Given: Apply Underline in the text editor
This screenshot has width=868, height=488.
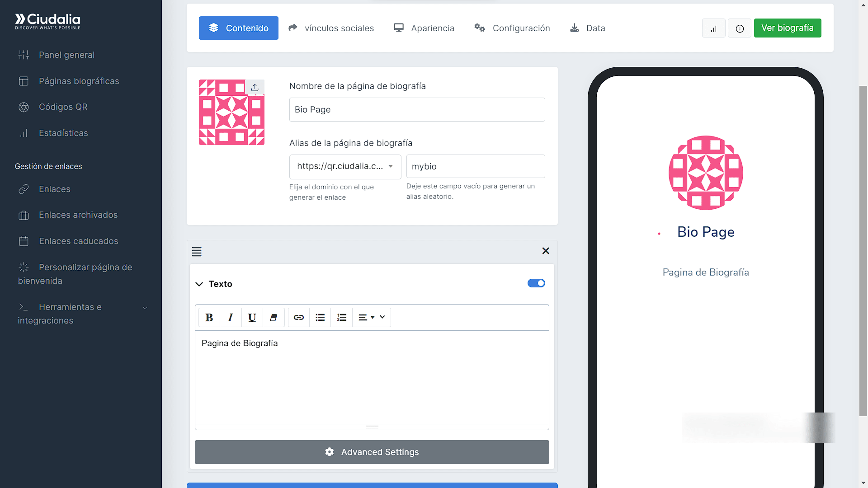Looking at the screenshot, I should (x=252, y=317).
